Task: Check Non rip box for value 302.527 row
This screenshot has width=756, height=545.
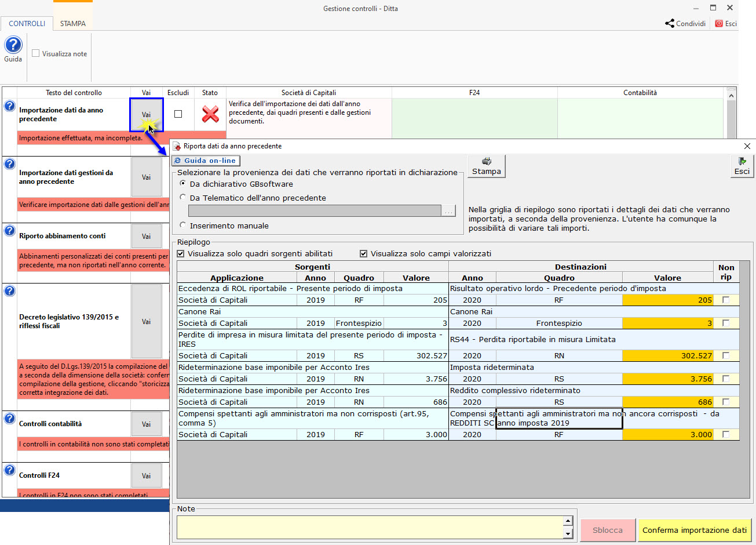Action: coord(726,355)
